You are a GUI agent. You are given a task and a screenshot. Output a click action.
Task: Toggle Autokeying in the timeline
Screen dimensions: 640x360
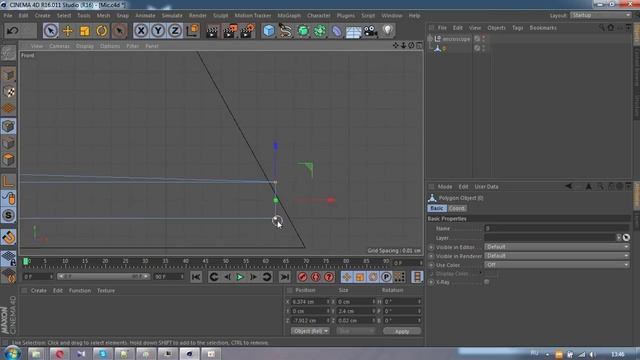point(316,277)
